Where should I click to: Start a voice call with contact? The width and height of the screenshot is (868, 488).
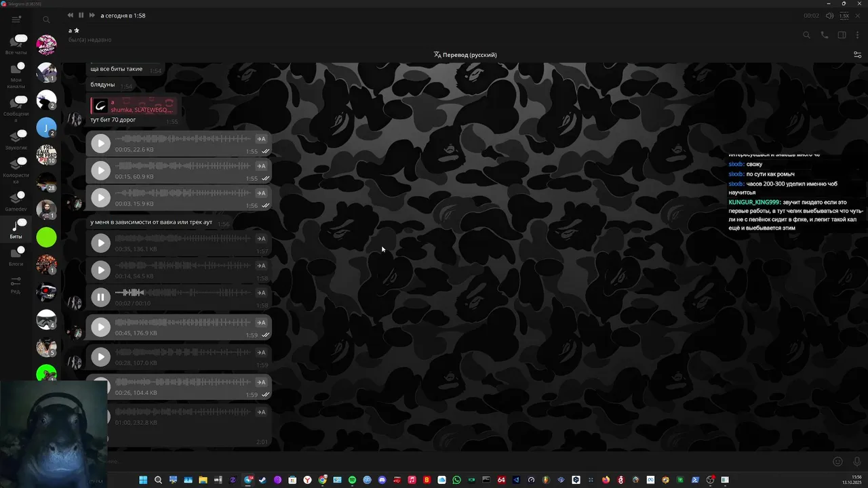tap(825, 35)
